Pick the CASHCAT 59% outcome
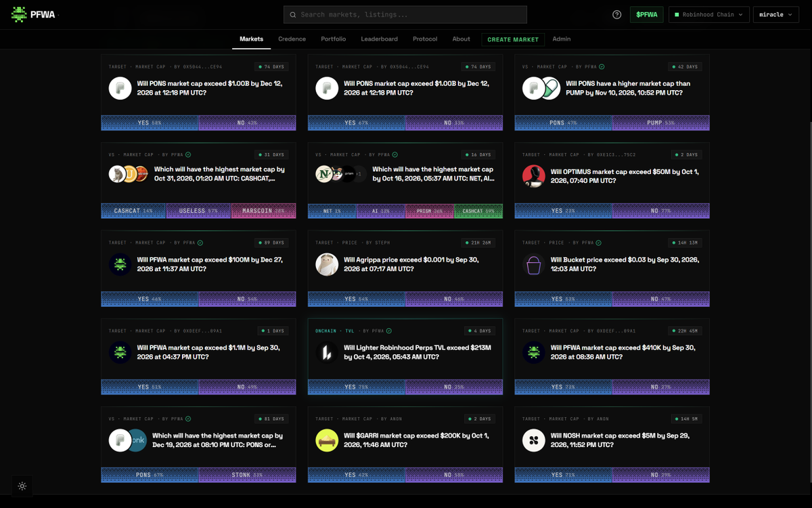Viewport: 812px width, 508px height. [478, 211]
